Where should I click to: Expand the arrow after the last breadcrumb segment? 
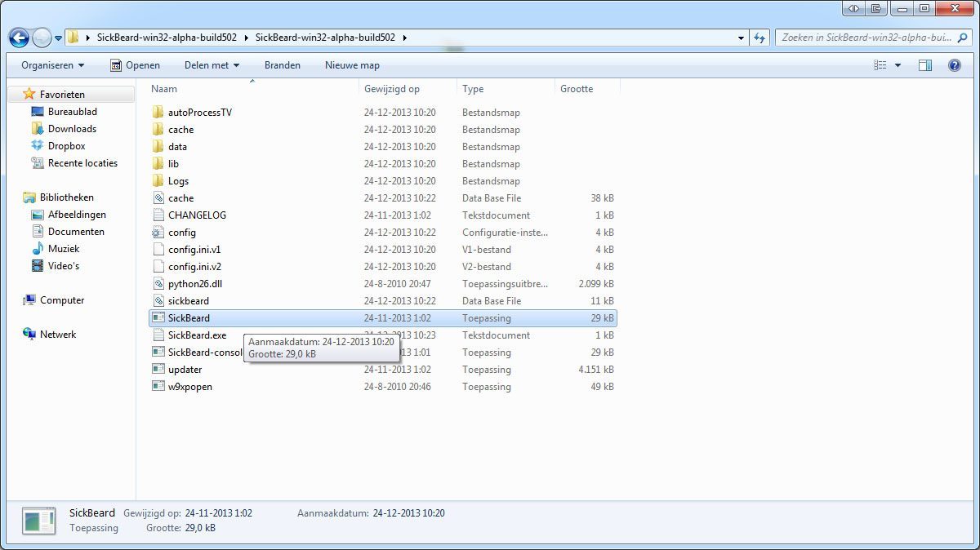click(x=404, y=38)
